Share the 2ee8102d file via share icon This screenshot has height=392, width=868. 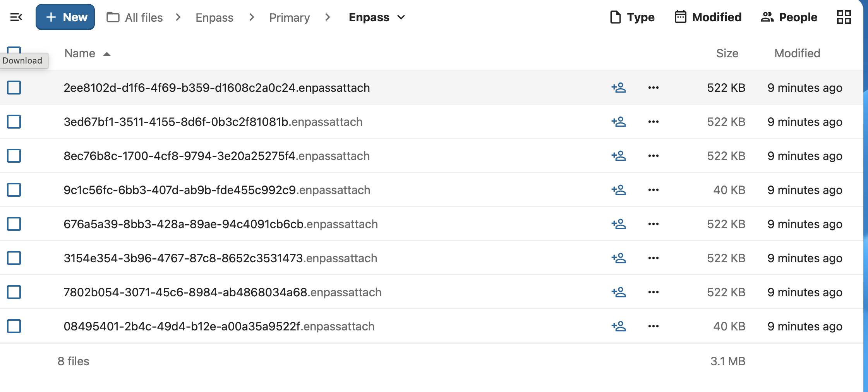tap(619, 88)
